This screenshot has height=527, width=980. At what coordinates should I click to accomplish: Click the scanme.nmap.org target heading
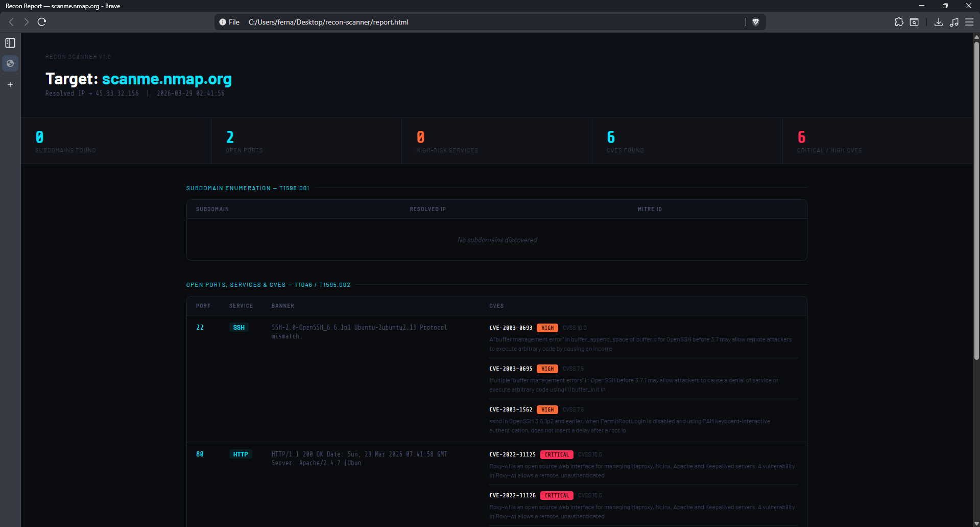tap(166, 79)
